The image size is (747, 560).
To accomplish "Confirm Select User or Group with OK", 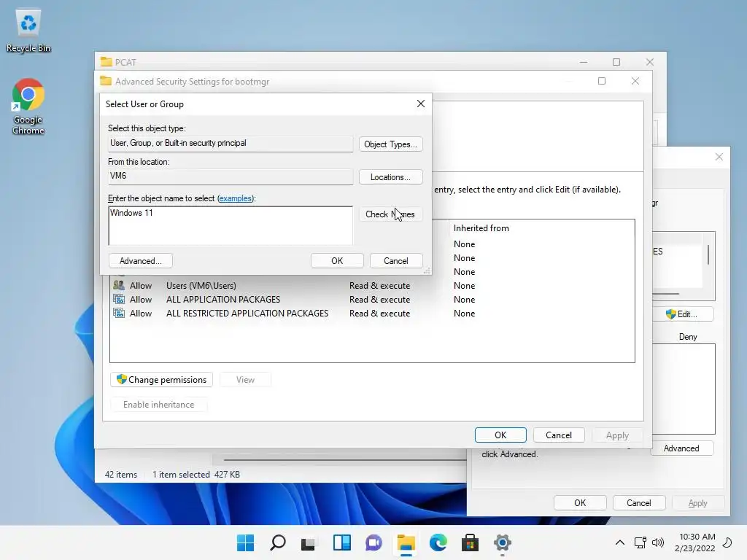I will point(337,261).
